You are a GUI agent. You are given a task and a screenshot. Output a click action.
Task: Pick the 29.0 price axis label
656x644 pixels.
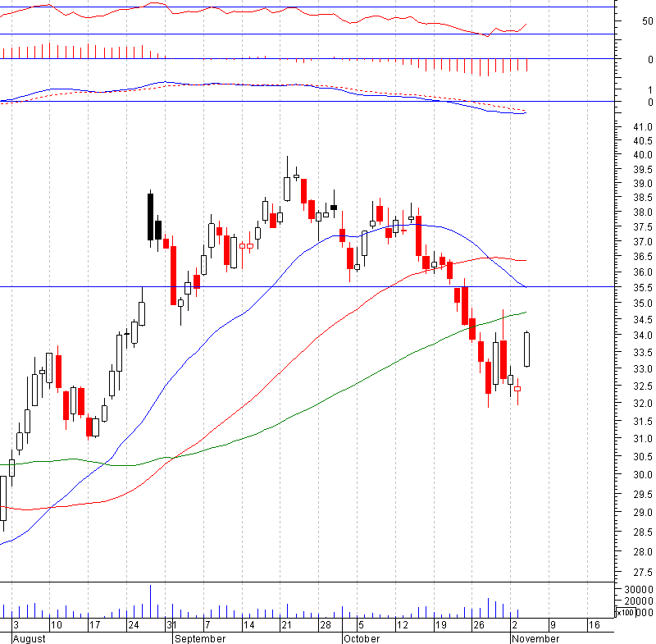coord(643,513)
